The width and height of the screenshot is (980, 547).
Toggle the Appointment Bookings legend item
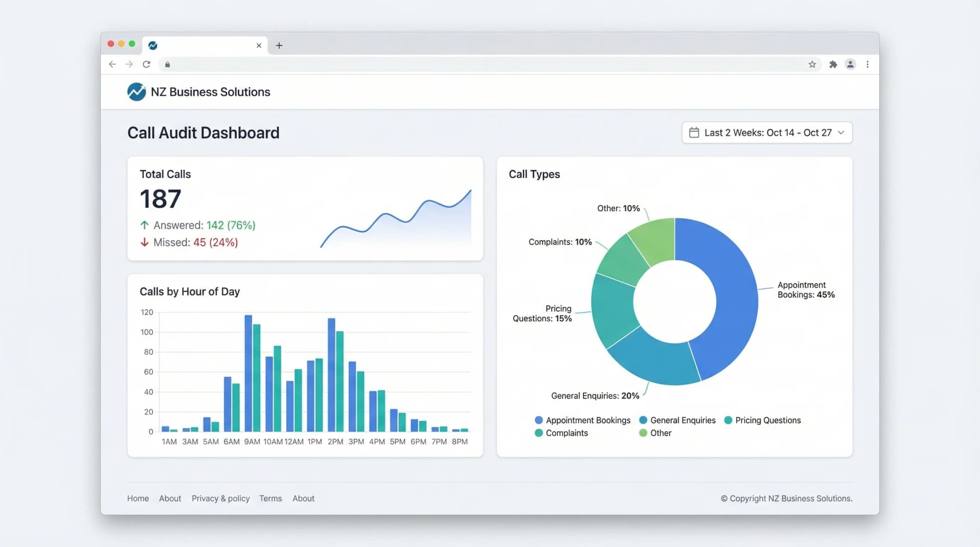583,420
